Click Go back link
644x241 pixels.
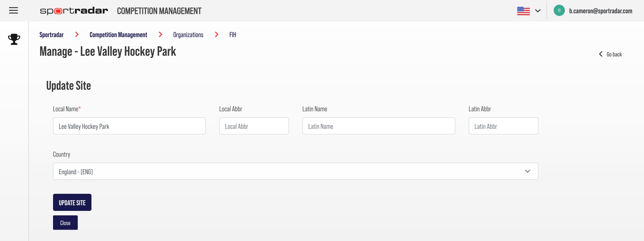(x=611, y=54)
